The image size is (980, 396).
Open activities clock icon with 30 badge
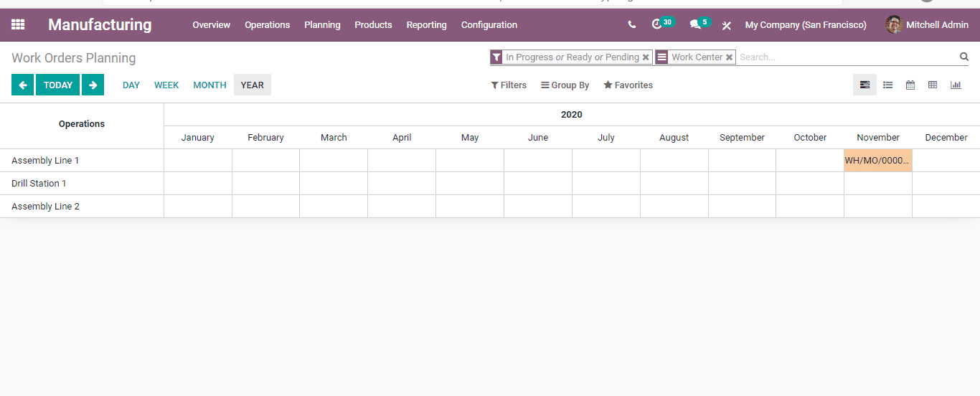click(x=662, y=24)
